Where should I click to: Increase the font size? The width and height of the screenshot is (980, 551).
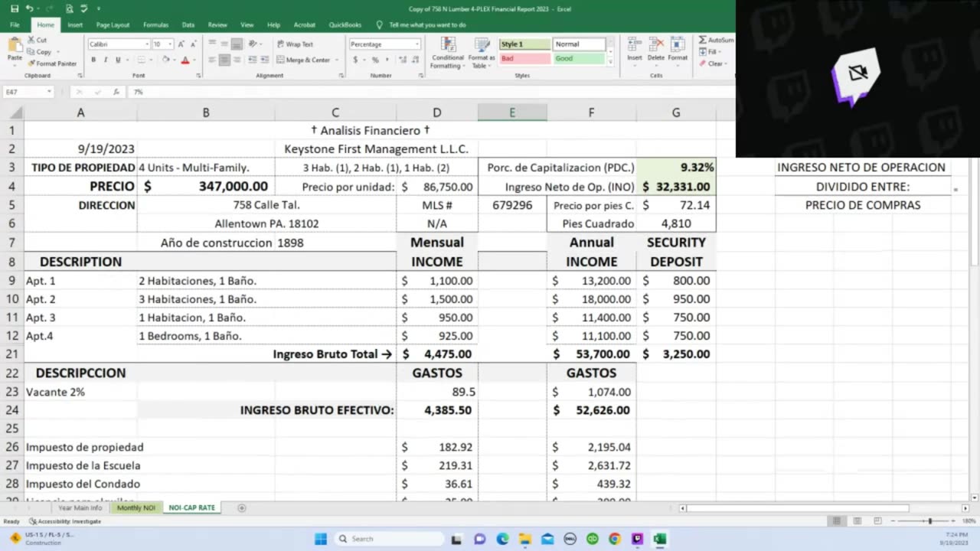tap(182, 44)
